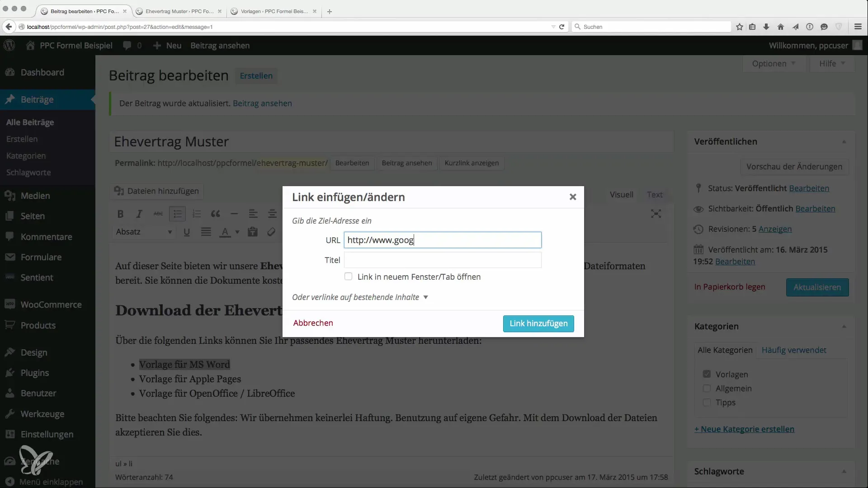Click in the URL input field
Screen dimensions: 868x488
(443, 240)
